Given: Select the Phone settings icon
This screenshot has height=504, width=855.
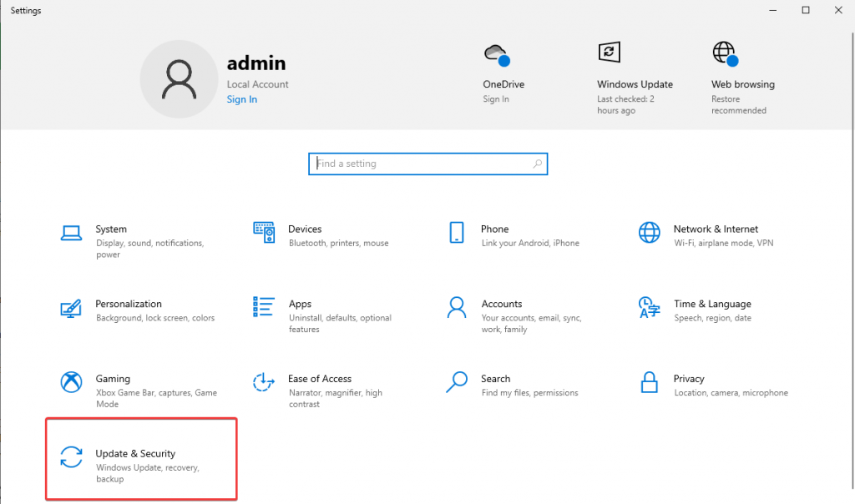Looking at the screenshot, I should tap(457, 232).
